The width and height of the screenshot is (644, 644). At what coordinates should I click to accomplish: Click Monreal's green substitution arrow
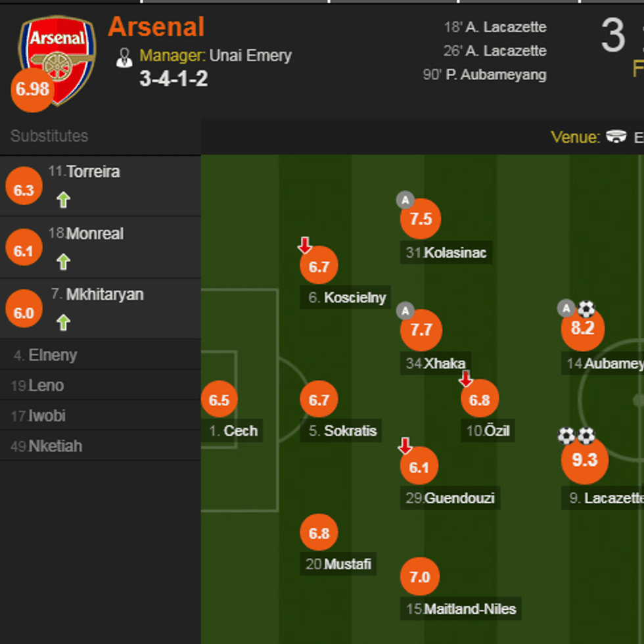coord(63,261)
